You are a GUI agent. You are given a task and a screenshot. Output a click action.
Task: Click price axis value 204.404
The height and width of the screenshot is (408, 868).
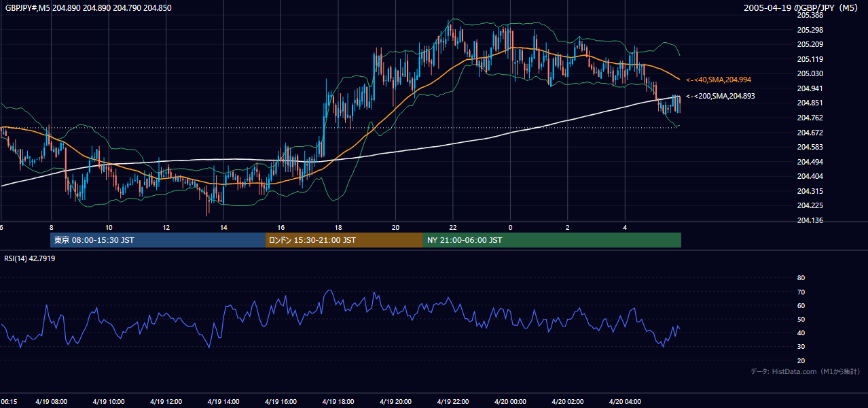[810, 176]
